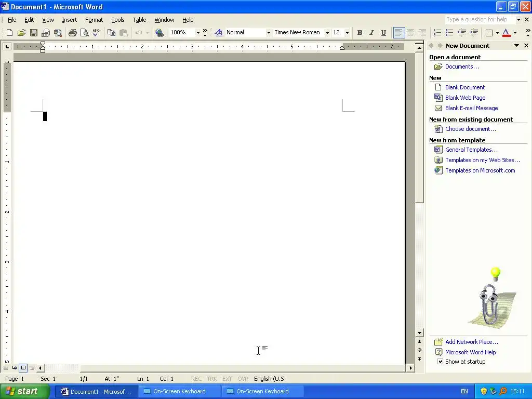Apply the outside border button
The height and width of the screenshot is (399, 532).
[489, 33]
